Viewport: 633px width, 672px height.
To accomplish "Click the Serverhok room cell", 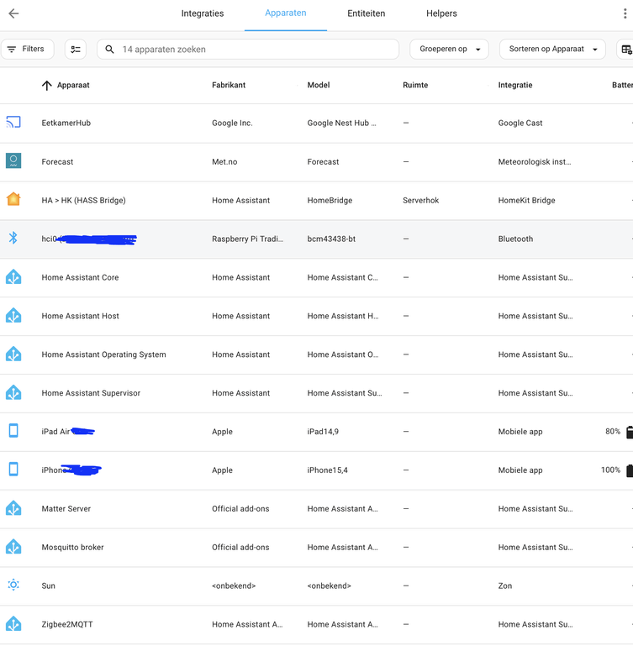I will click(420, 200).
